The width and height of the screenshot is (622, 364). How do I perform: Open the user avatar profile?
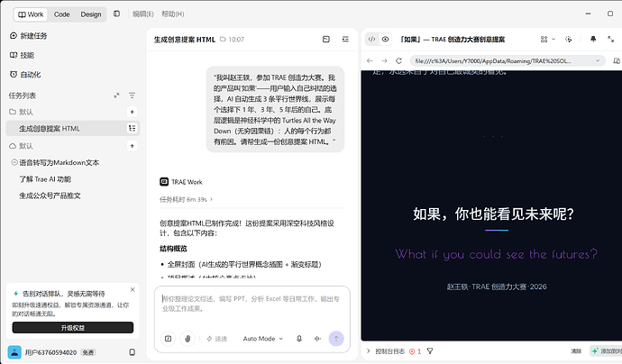tap(14, 352)
